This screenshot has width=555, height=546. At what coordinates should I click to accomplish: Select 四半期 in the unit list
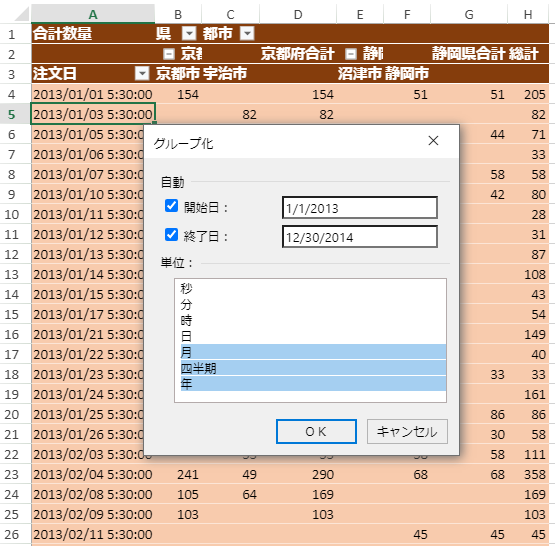313,368
